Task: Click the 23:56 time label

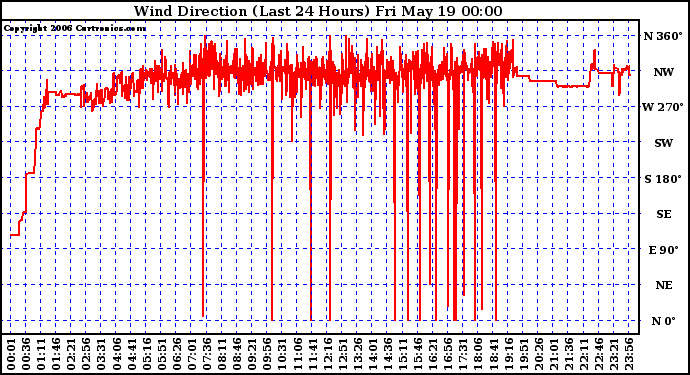Action: 628,354
